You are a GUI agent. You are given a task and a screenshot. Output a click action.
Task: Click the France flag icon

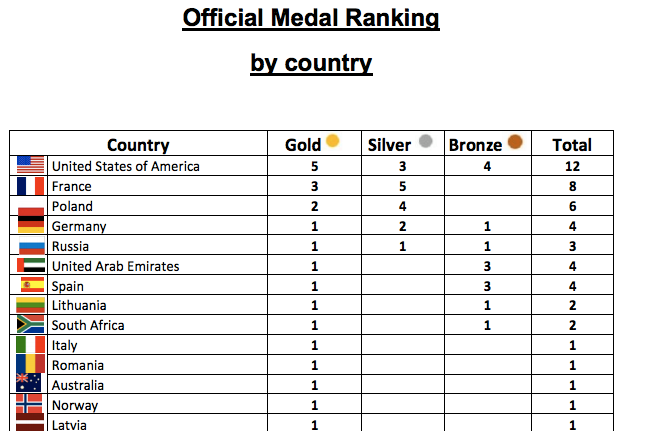30,186
